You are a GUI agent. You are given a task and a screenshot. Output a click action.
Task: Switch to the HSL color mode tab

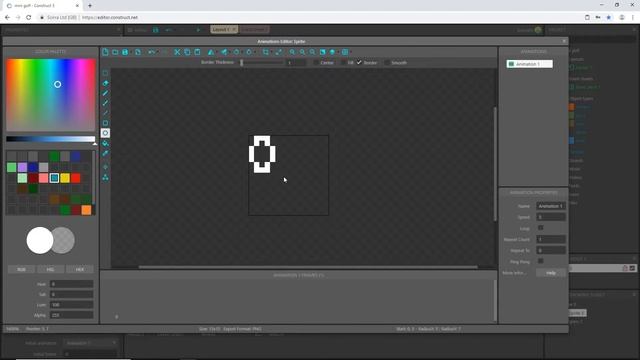pyautogui.click(x=50, y=269)
